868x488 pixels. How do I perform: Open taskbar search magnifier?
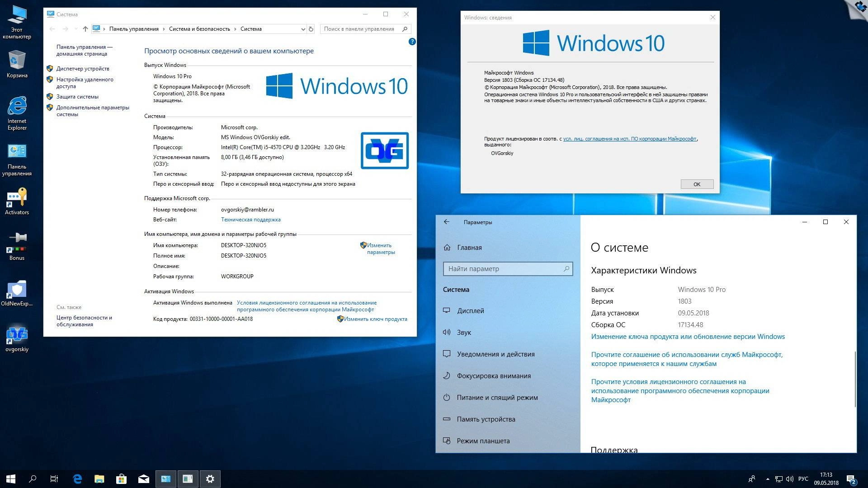33,479
